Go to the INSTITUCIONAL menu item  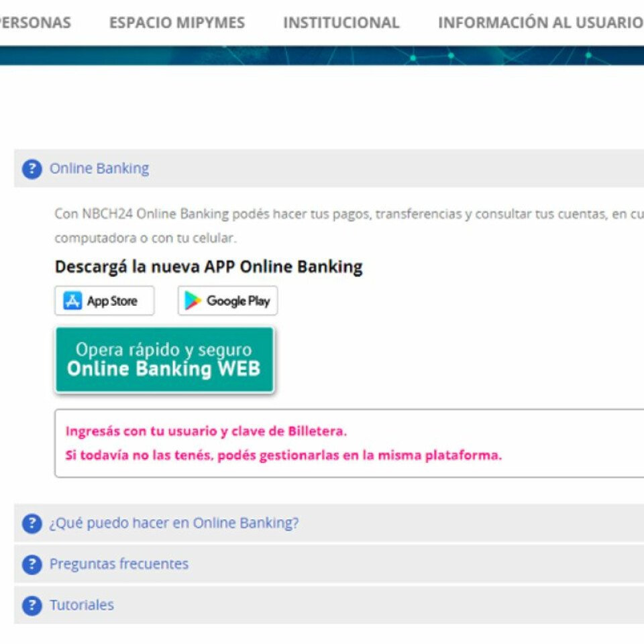pos(341,23)
